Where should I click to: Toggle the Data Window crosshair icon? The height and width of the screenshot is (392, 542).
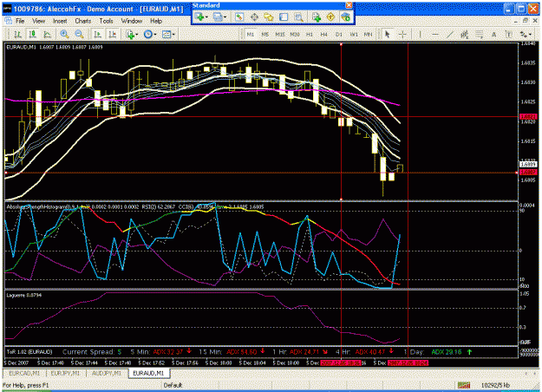click(254, 16)
